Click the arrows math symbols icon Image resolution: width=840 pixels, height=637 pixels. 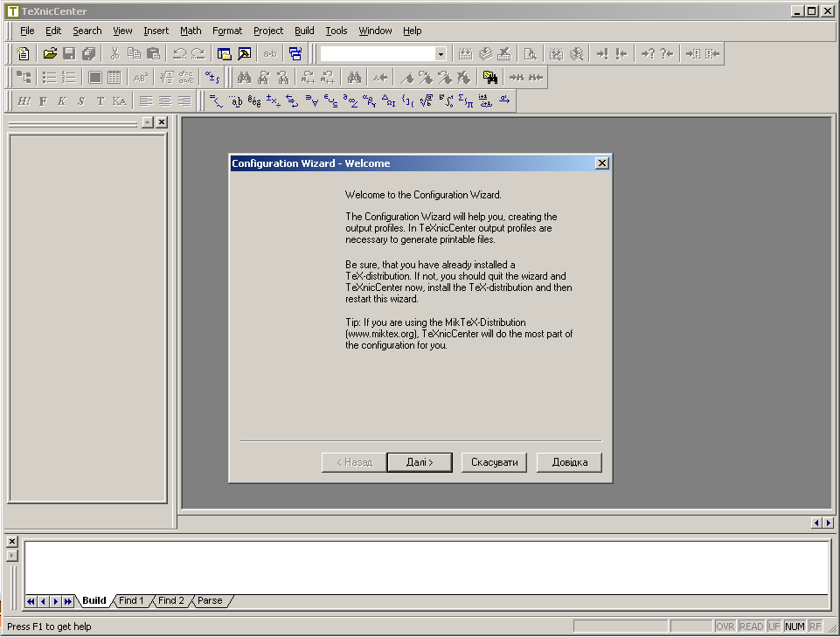pos(292,101)
